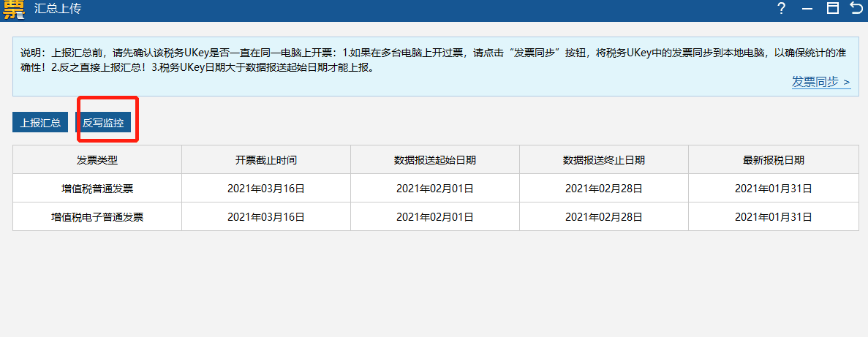868x337 pixels.
Task: Click 开票截止时间 cell in 增值税普通发票 row
Action: (266, 189)
